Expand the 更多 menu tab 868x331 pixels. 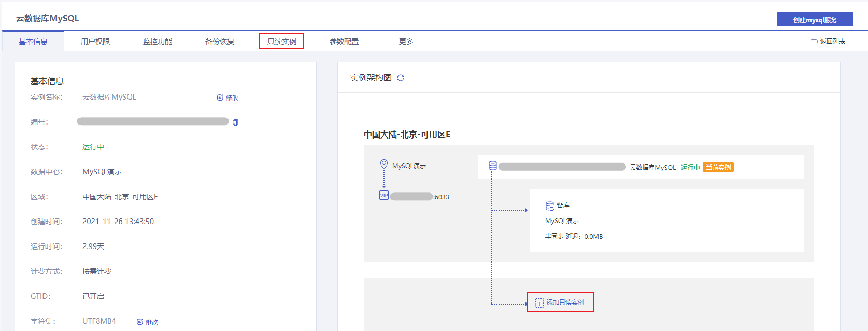pos(406,42)
